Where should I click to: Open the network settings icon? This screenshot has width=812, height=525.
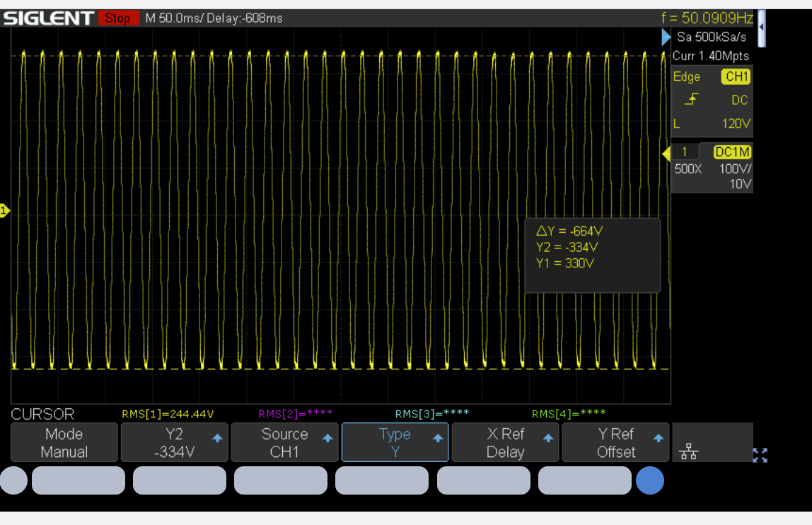[688, 453]
